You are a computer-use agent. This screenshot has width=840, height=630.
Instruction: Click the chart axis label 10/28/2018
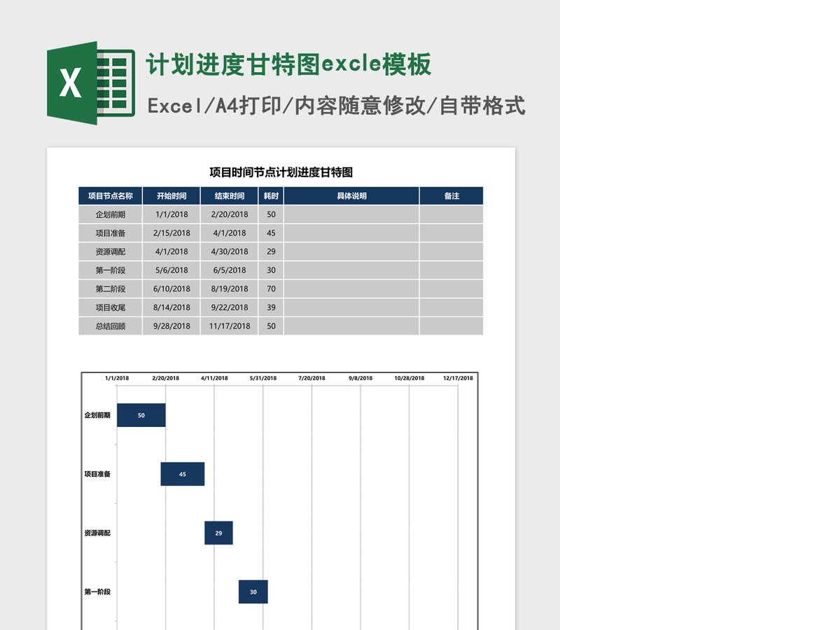click(409, 378)
